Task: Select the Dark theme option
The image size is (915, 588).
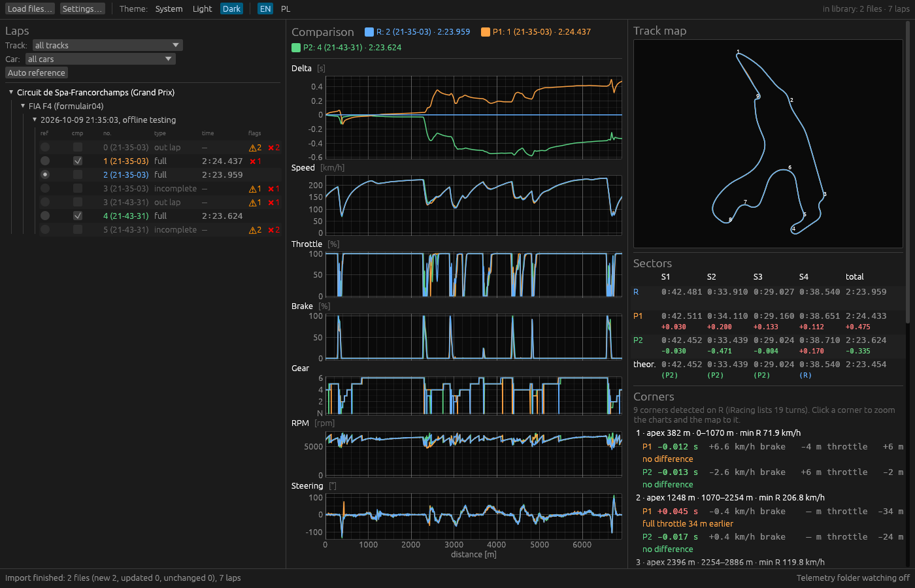Action: (x=231, y=8)
